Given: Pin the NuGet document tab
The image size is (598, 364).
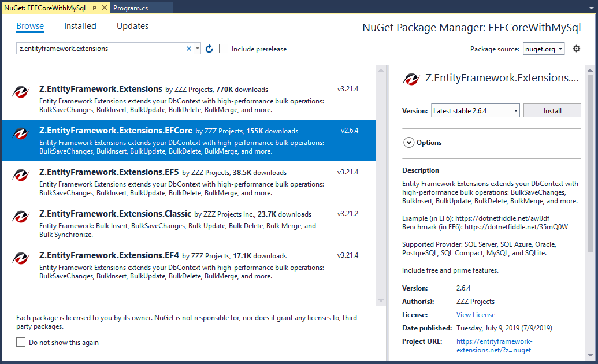Looking at the screenshot, I should [x=94, y=8].
